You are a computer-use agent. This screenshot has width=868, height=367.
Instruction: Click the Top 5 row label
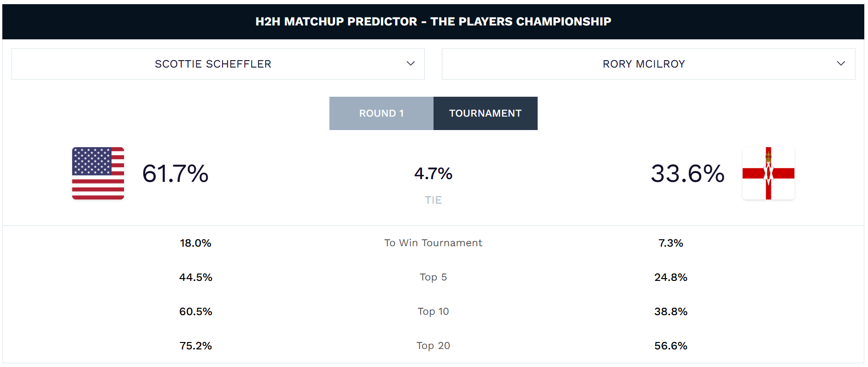[433, 277]
